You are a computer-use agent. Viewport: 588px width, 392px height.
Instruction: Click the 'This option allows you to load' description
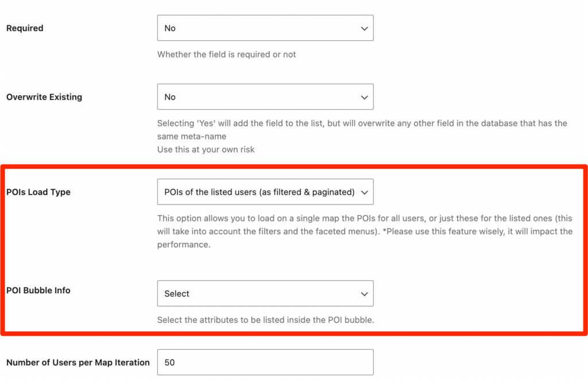pyautogui.click(x=365, y=231)
